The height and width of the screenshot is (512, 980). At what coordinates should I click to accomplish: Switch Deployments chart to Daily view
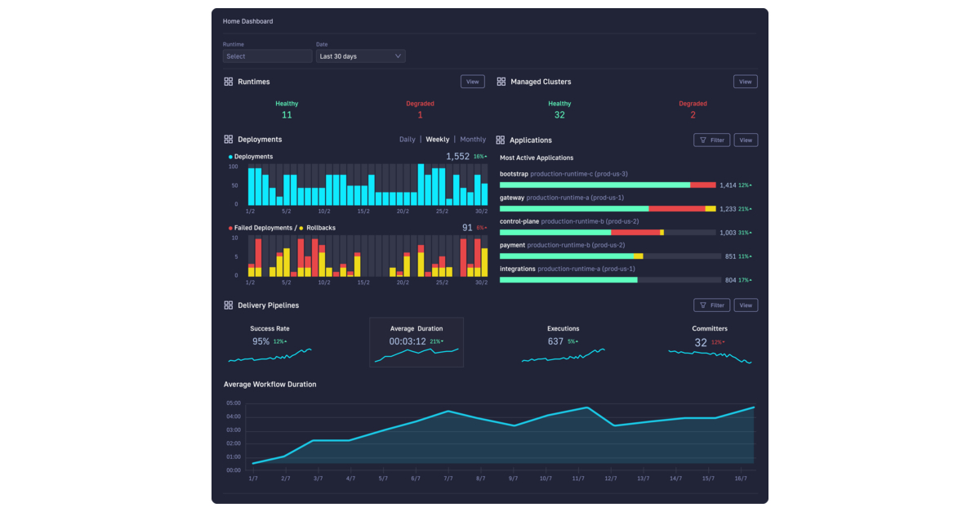pyautogui.click(x=407, y=140)
